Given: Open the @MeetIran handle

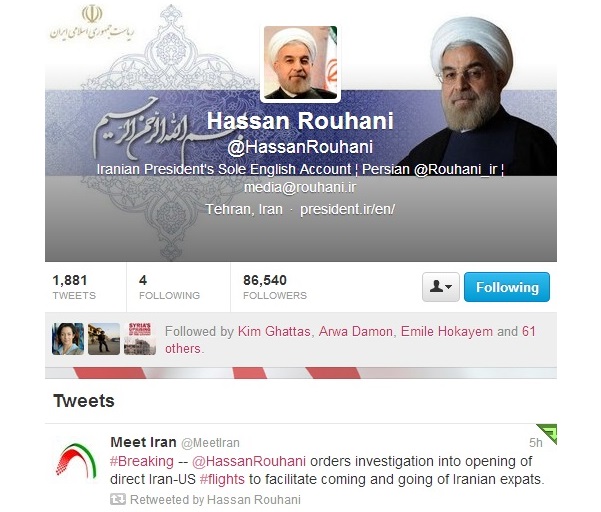Looking at the screenshot, I should (x=210, y=443).
